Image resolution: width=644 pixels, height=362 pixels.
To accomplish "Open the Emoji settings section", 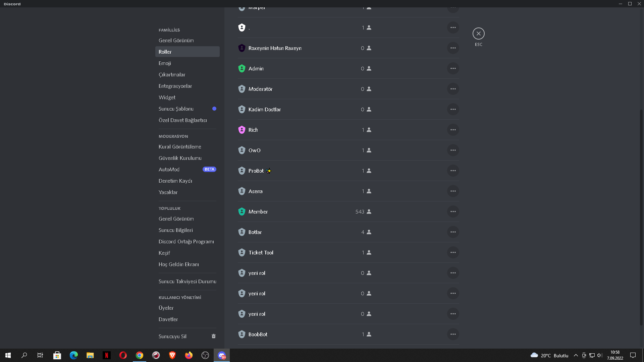I will click(165, 63).
